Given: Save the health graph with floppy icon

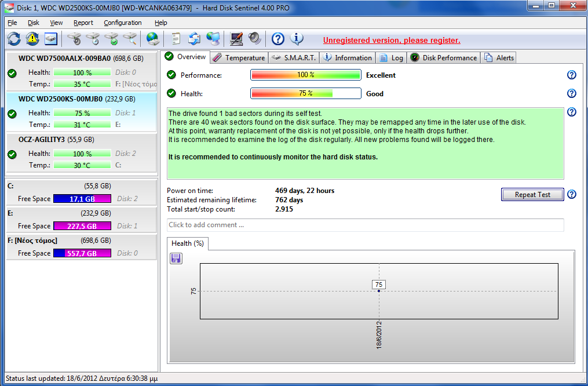Looking at the screenshot, I should pos(176,258).
